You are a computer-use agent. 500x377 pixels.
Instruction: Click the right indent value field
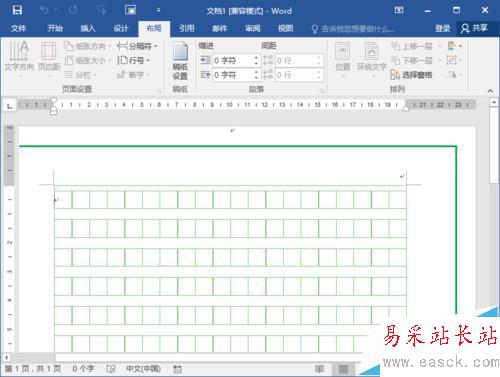[232, 75]
